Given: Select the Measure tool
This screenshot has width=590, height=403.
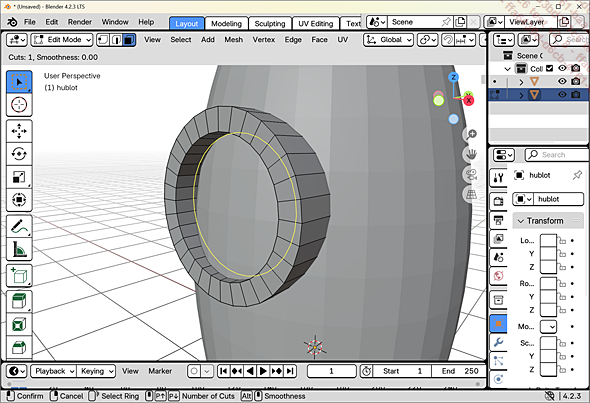Looking at the screenshot, I should click(19, 249).
